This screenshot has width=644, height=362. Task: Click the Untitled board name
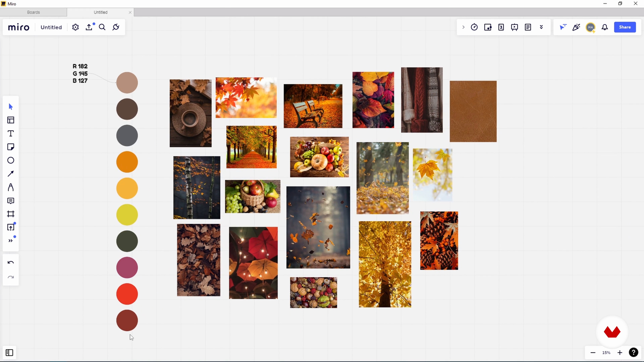click(x=51, y=27)
